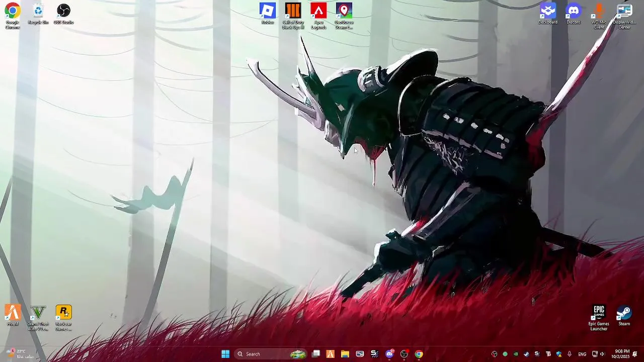Click the OBS icon in the system tray
The width and height of the screenshot is (644, 362).
(494, 354)
